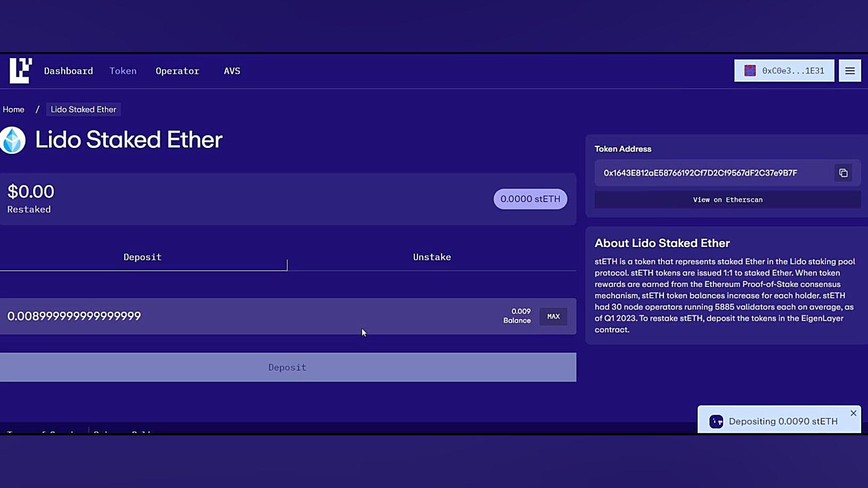
Task: Open the Token nav item
Action: click(123, 71)
